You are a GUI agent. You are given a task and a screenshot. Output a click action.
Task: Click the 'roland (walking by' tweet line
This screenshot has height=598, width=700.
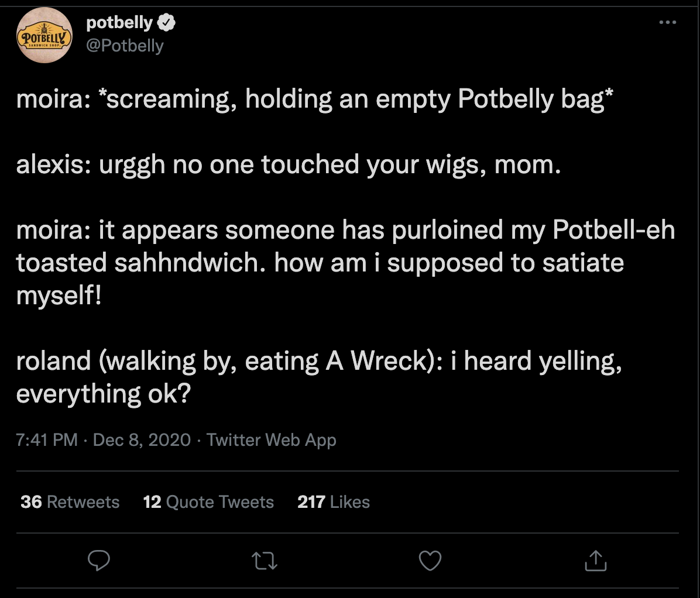tap(319, 361)
